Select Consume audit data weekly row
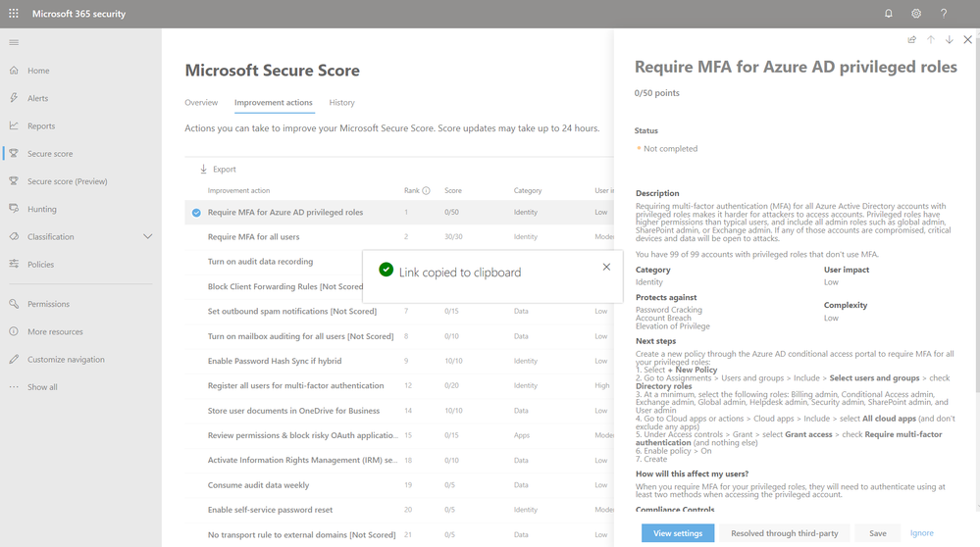This screenshot has width=980, height=547. pyautogui.click(x=398, y=484)
